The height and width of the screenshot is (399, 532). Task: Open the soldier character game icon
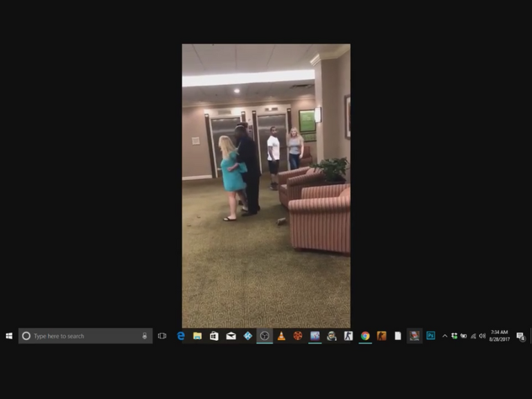click(332, 336)
